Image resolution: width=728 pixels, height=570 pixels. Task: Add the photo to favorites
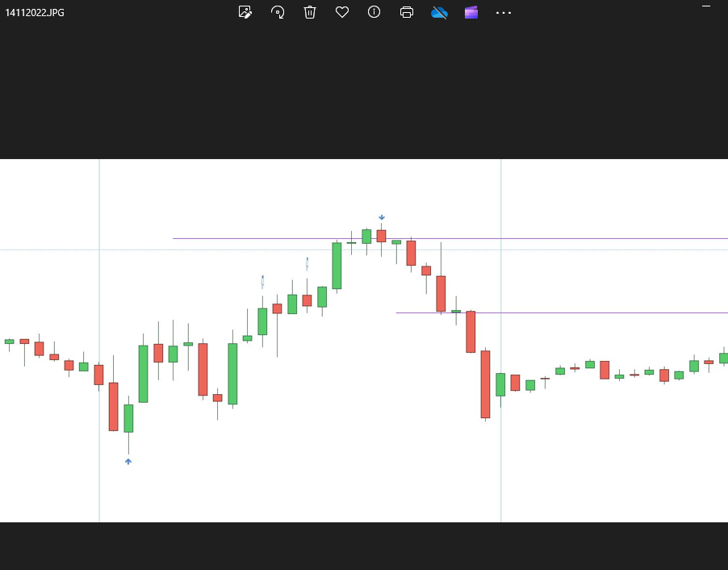[x=342, y=12]
